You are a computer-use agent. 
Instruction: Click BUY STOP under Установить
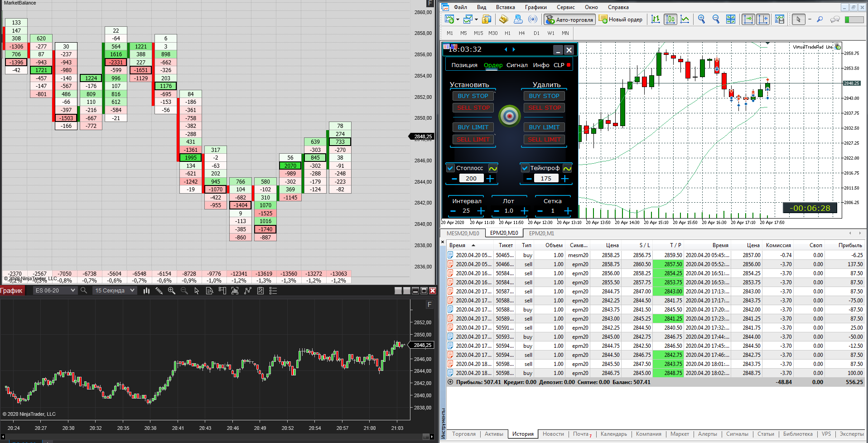[x=473, y=96]
